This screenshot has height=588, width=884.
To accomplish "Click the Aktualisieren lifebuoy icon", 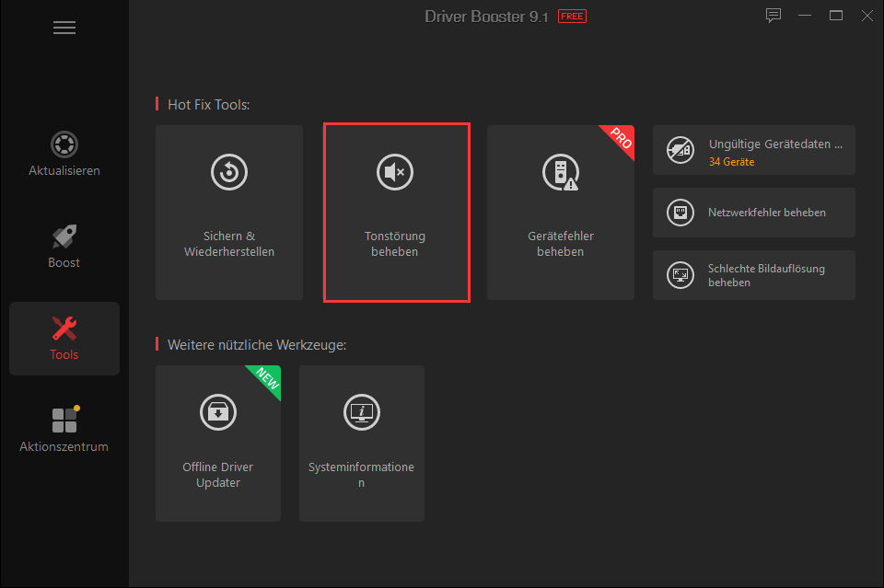I will (x=64, y=144).
